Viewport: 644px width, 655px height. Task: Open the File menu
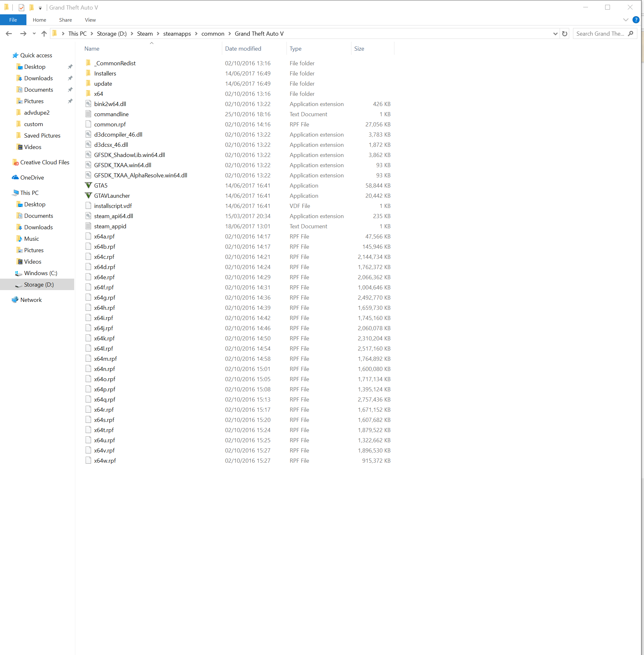(x=13, y=20)
